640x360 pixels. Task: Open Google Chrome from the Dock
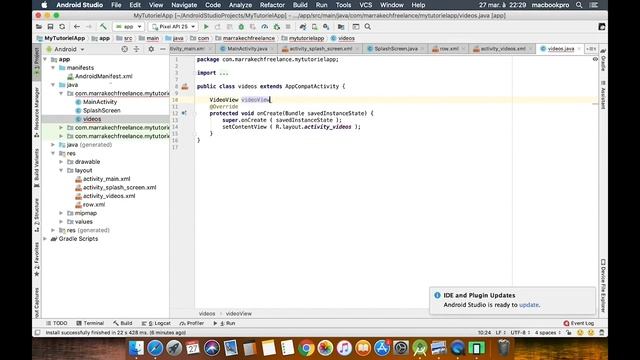point(306,348)
